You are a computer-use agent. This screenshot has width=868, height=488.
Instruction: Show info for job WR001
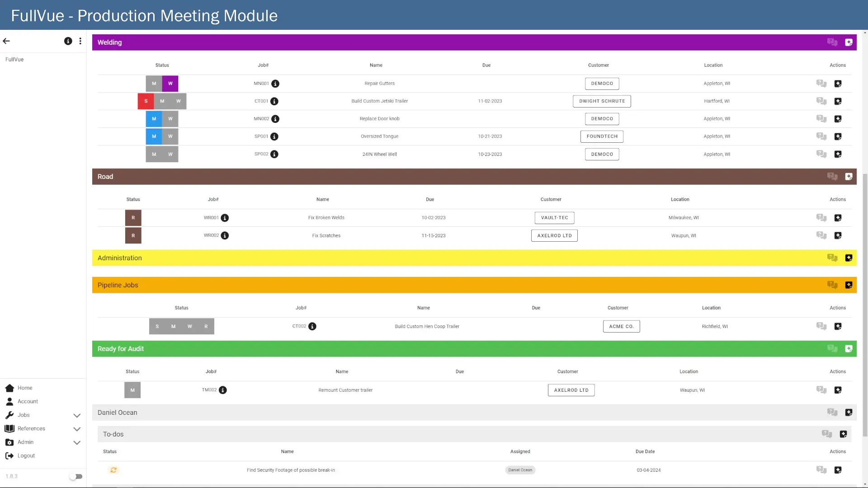(x=225, y=218)
